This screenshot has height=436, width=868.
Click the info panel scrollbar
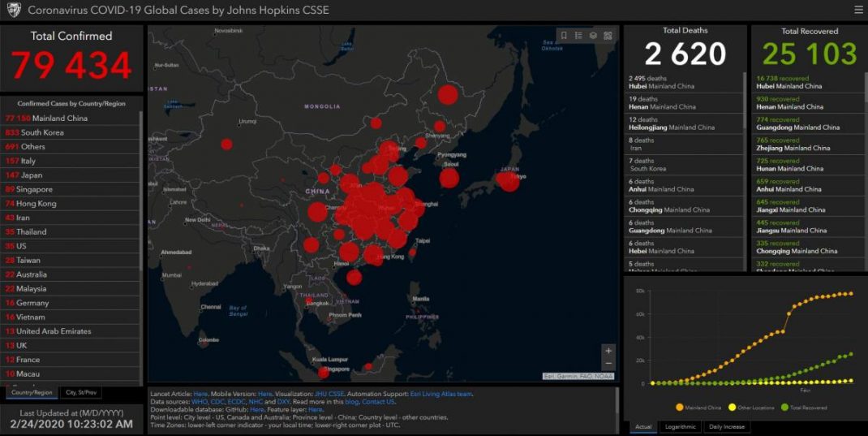[x=617, y=400]
